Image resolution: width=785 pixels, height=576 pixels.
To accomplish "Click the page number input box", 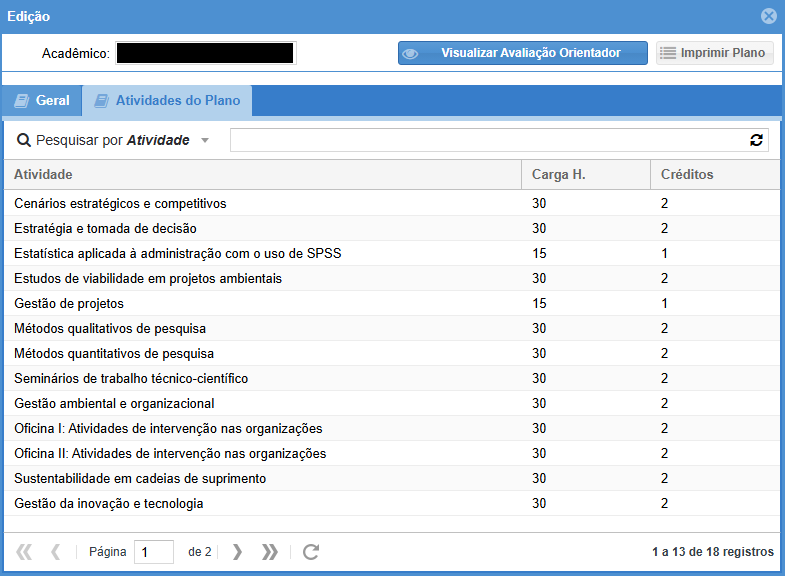I will 154,552.
